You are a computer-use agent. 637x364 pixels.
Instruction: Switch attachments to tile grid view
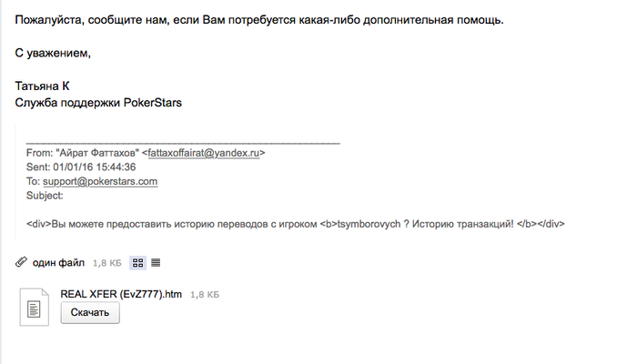point(138,263)
